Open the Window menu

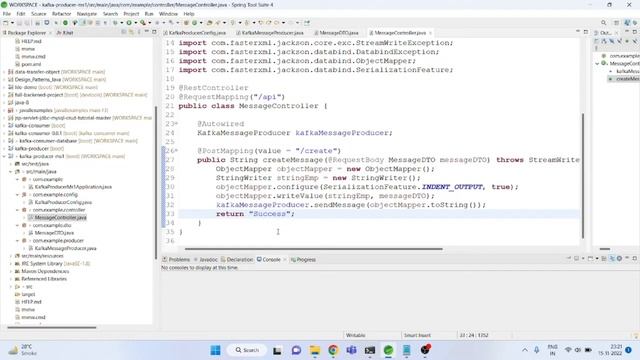pos(168,14)
